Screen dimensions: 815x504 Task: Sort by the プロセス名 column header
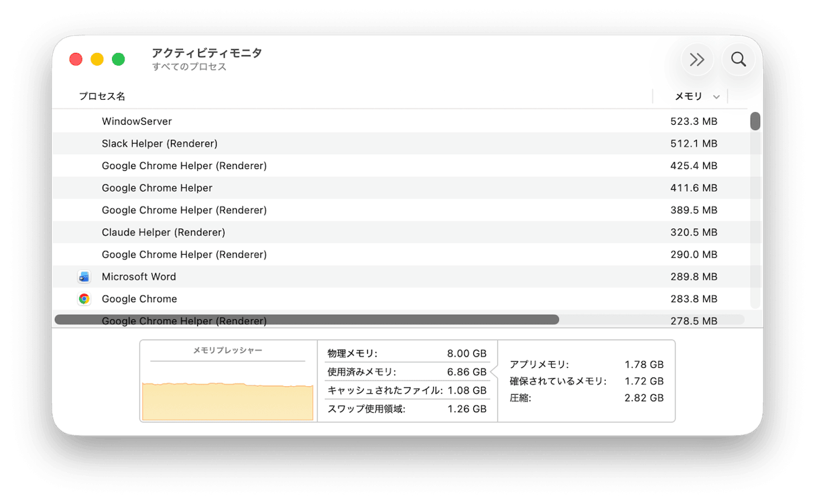pos(102,97)
